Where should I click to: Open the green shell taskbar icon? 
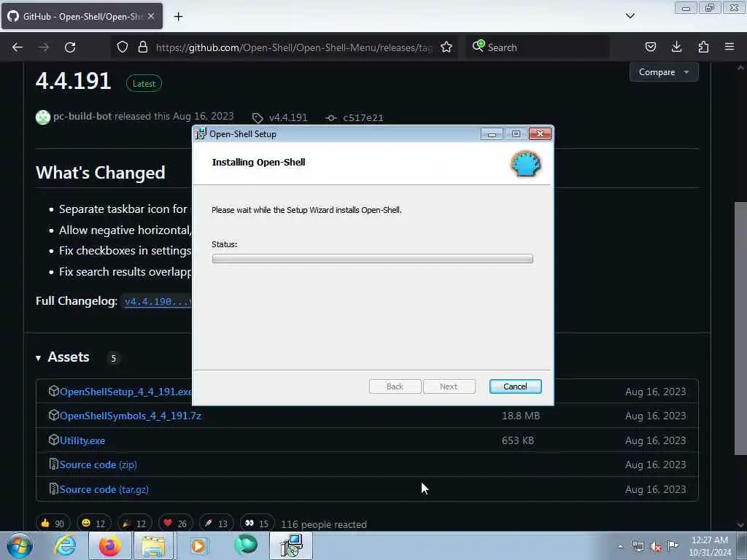click(x=246, y=545)
